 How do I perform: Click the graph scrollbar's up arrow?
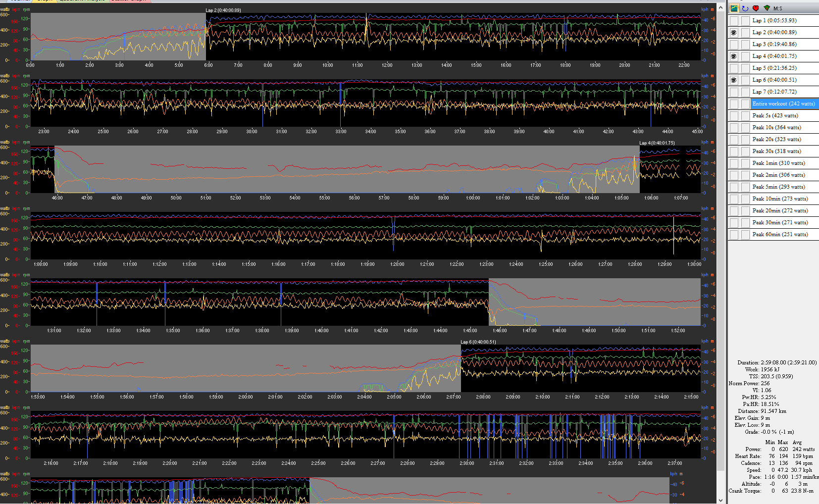point(721,6)
